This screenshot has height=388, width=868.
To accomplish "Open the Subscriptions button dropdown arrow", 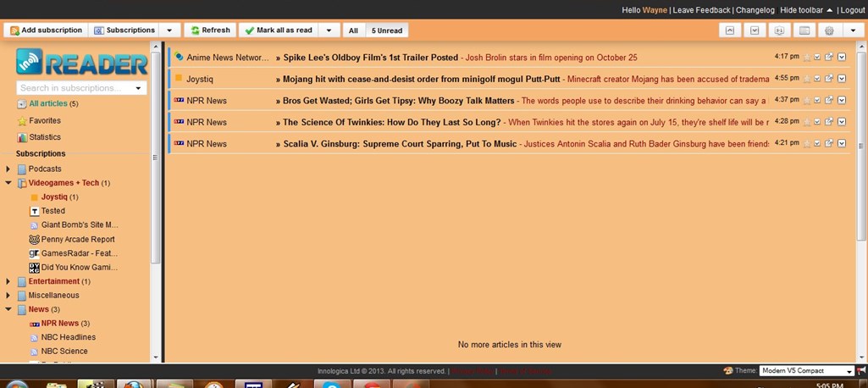I will click(x=170, y=30).
